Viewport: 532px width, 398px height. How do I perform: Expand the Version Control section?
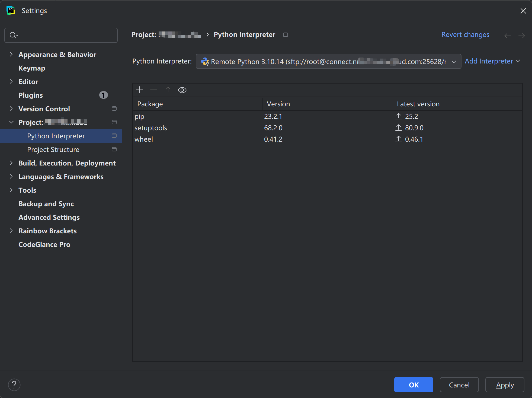(11, 109)
